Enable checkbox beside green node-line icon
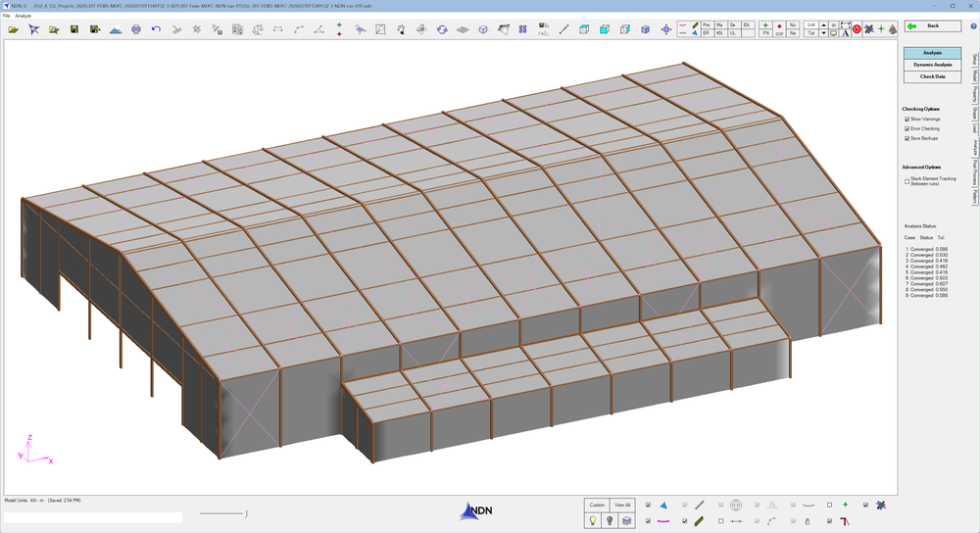 720,520
